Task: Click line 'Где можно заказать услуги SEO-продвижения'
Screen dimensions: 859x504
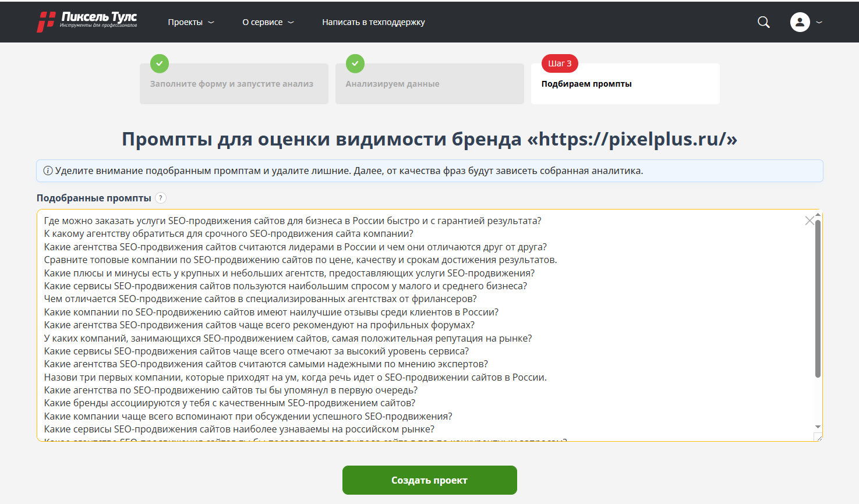Action: coord(293,221)
